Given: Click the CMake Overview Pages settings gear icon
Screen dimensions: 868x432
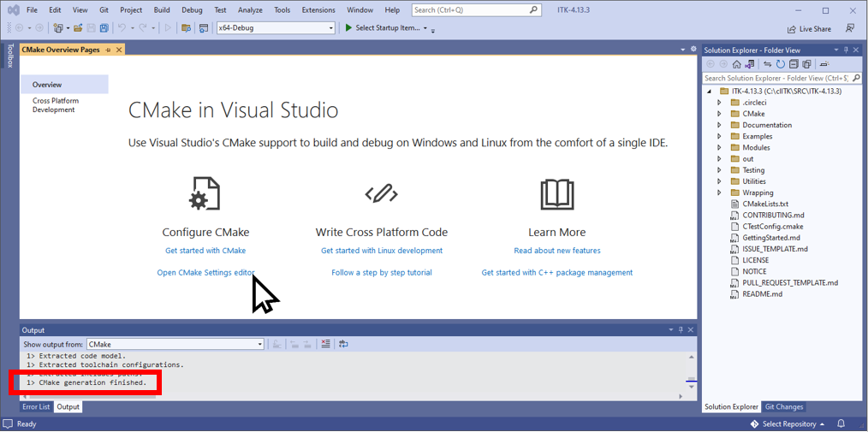Looking at the screenshot, I should pos(693,50).
